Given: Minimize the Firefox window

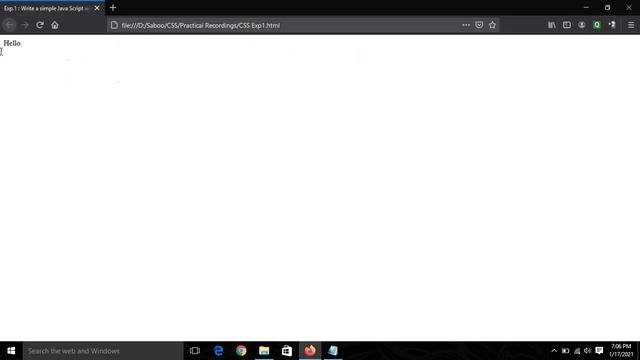Looking at the screenshot, I should point(586,8).
